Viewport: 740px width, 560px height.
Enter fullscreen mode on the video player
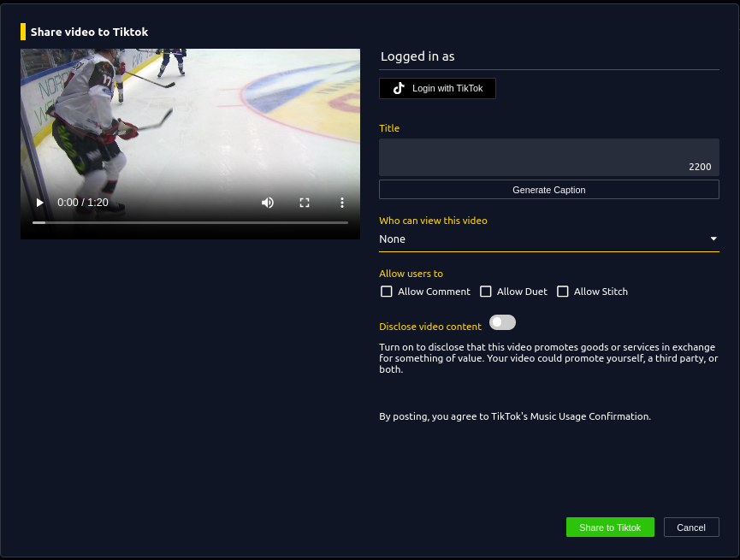305,203
